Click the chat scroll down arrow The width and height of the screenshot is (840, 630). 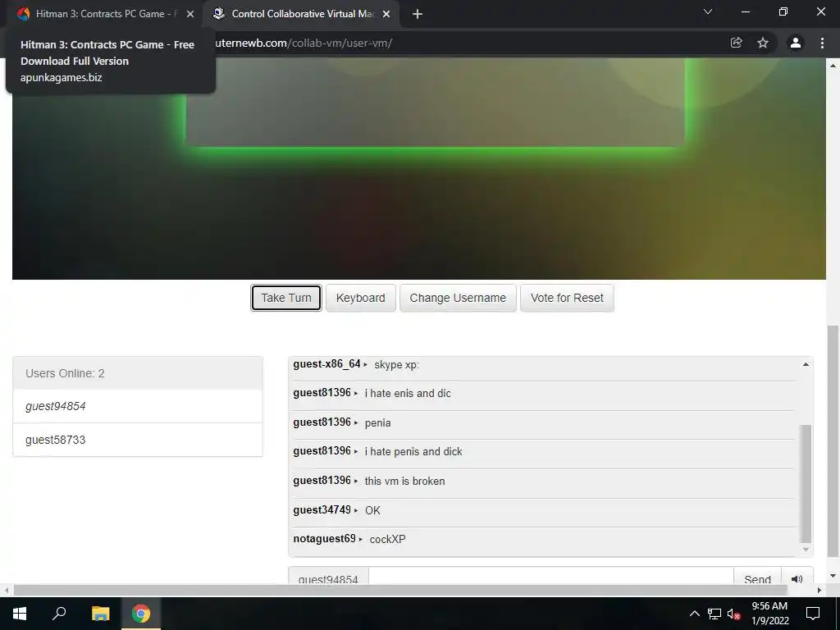point(806,550)
